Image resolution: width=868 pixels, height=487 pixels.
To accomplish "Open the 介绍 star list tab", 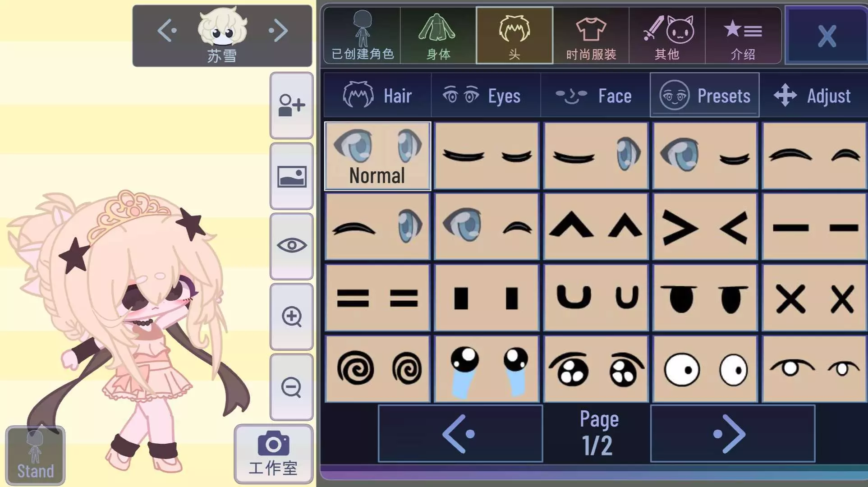I will pyautogui.click(x=743, y=36).
